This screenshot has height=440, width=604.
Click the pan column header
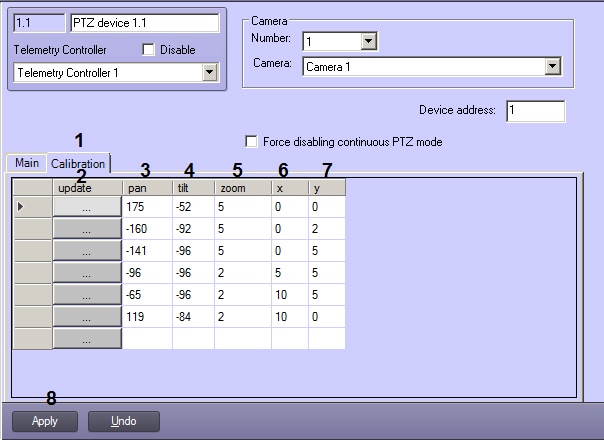point(148,188)
